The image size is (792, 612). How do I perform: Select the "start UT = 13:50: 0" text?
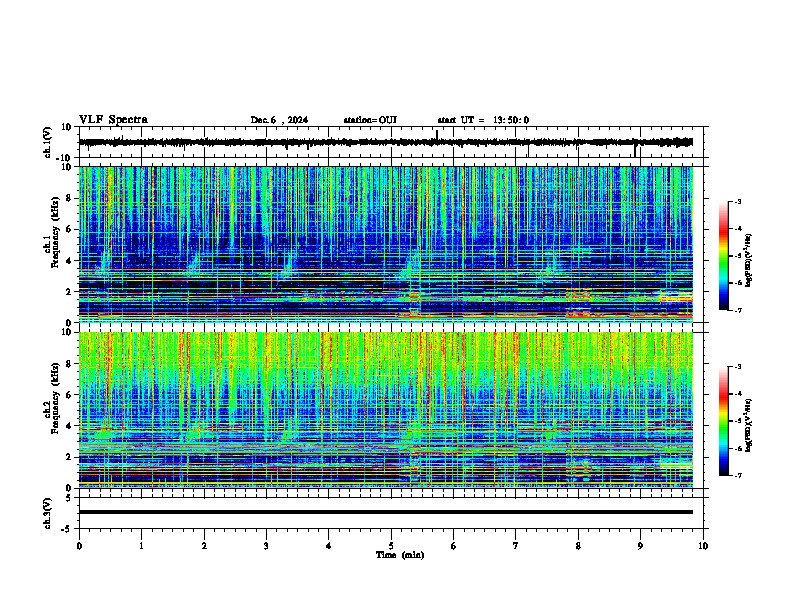pos(483,120)
